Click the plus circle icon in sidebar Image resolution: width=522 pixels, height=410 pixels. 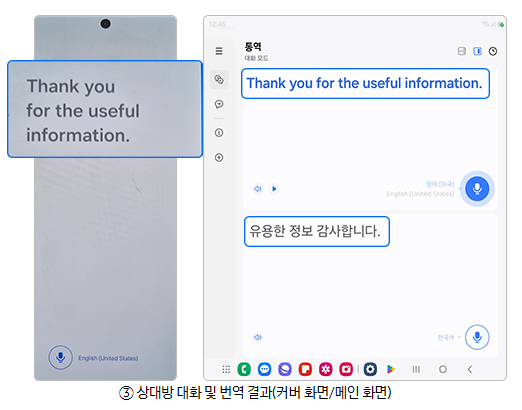(x=219, y=157)
